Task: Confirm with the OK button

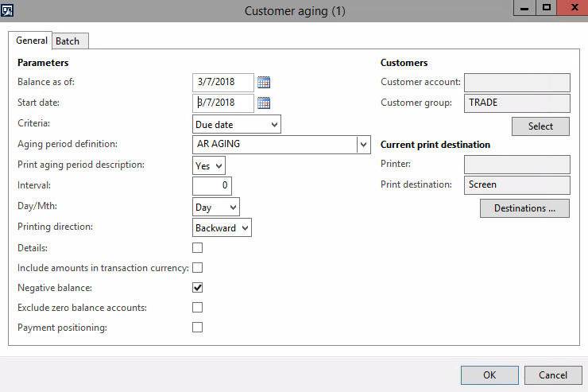Action: [489, 375]
